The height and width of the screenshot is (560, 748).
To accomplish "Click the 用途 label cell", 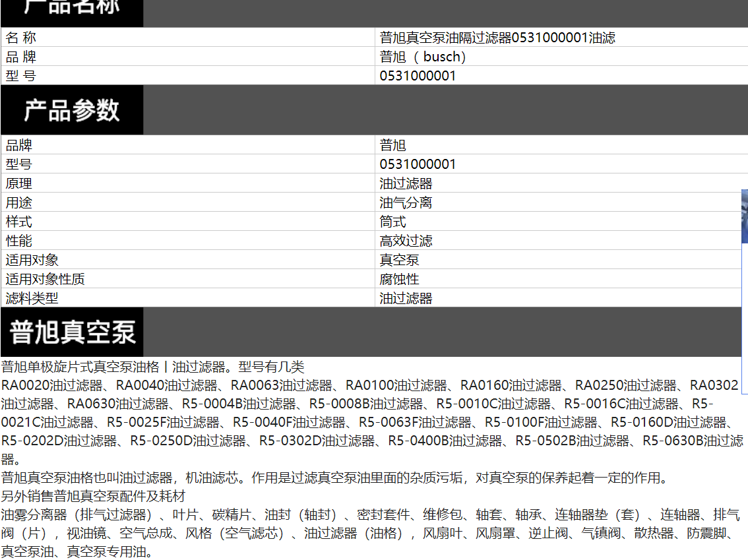I will (x=188, y=202).
